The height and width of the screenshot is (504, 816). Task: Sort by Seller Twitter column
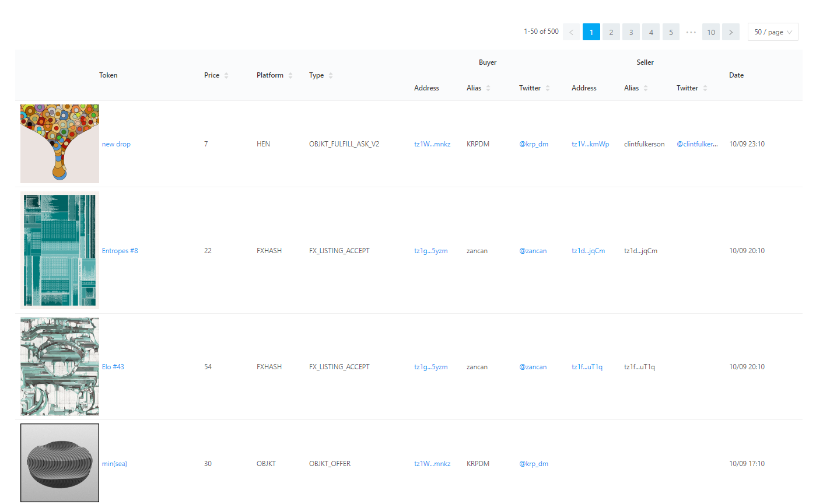click(692, 88)
